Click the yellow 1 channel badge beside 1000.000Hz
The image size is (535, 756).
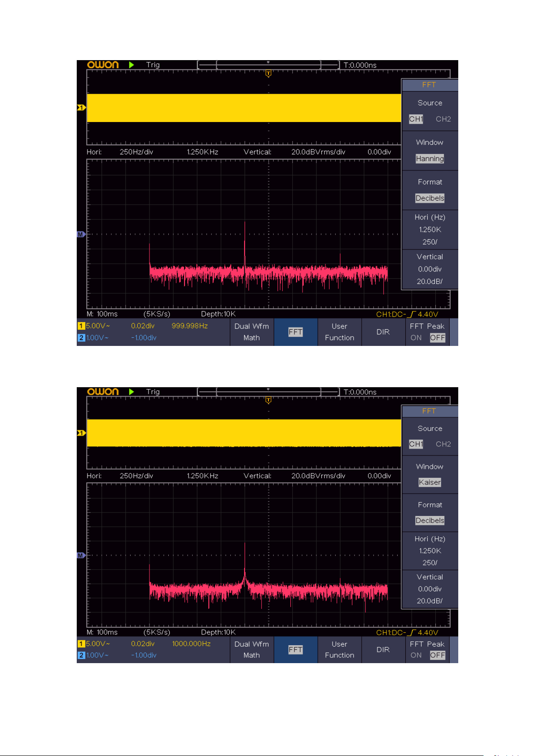(81, 644)
